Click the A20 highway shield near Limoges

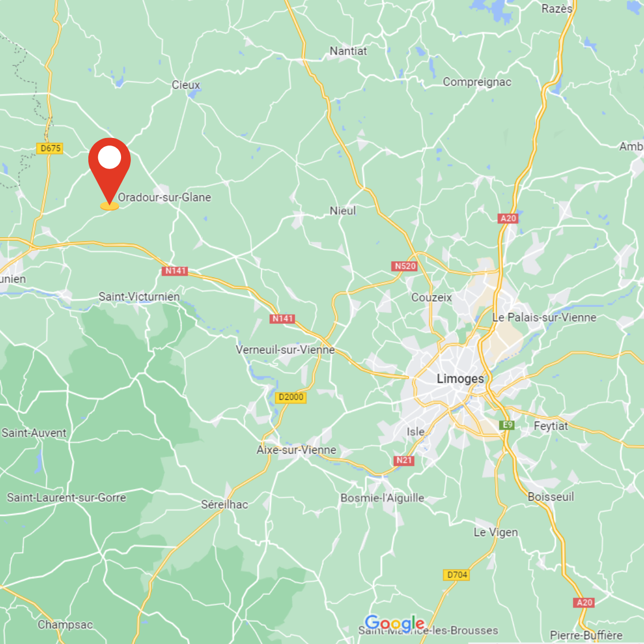[x=508, y=219]
